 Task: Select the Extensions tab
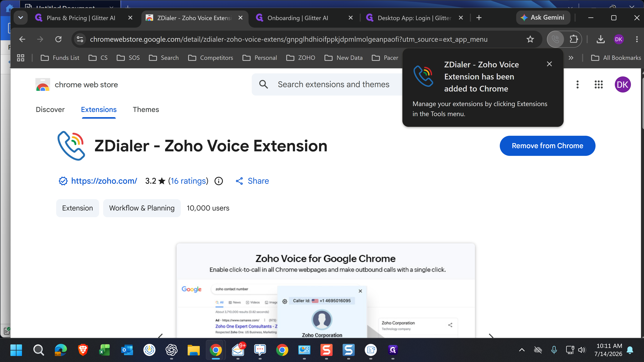[x=99, y=109]
